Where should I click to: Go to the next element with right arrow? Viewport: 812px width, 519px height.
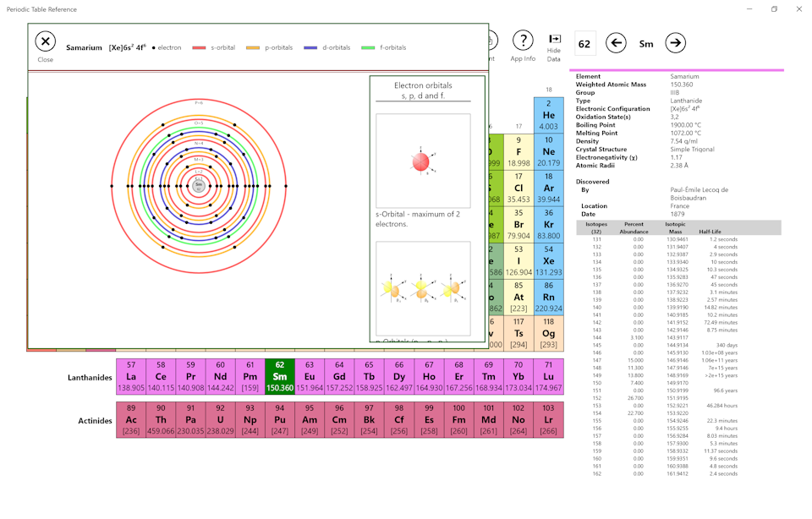tap(675, 43)
